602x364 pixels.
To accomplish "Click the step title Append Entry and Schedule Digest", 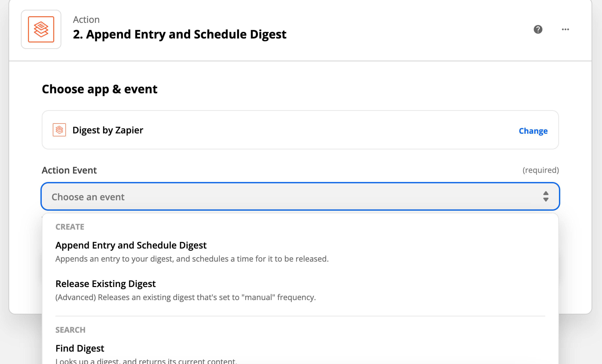I will point(180,34).
